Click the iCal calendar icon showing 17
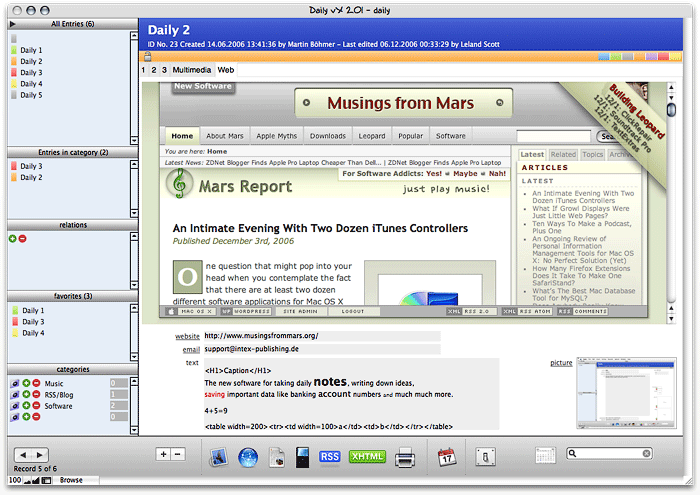 [447, 457]
